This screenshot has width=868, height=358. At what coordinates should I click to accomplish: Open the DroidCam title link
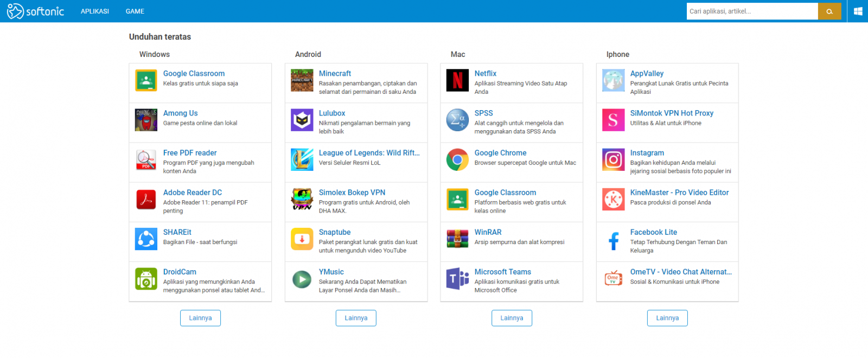click(180, 272)
